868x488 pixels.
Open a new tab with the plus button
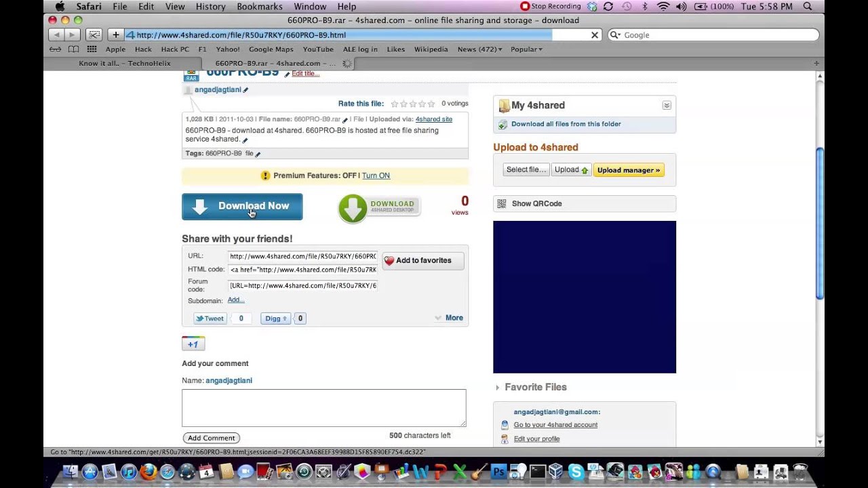pos(816,63)
